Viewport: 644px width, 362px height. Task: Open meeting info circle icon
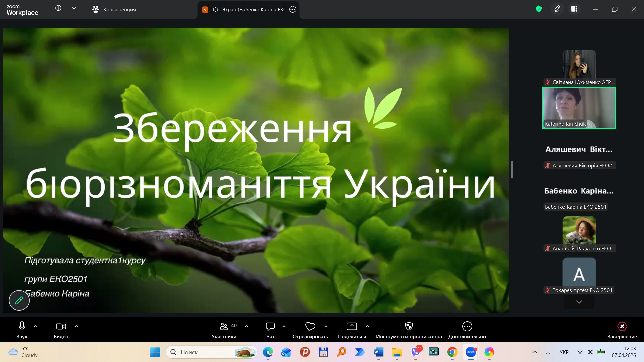coord(58,8)
